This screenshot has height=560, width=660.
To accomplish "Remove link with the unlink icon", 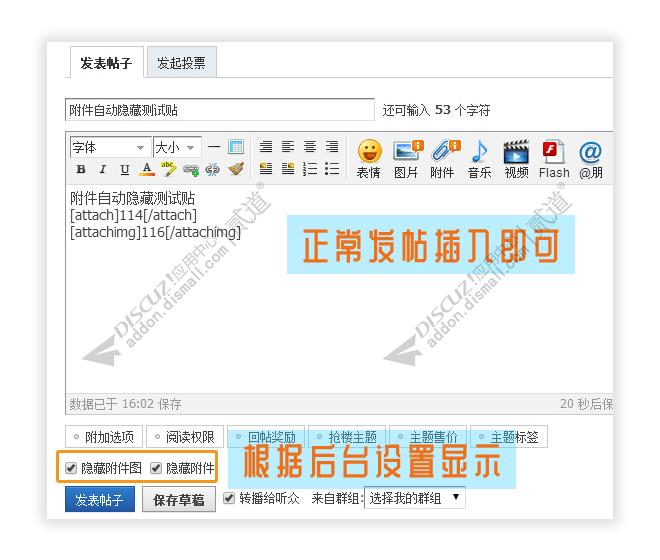I will pos(213,170).
